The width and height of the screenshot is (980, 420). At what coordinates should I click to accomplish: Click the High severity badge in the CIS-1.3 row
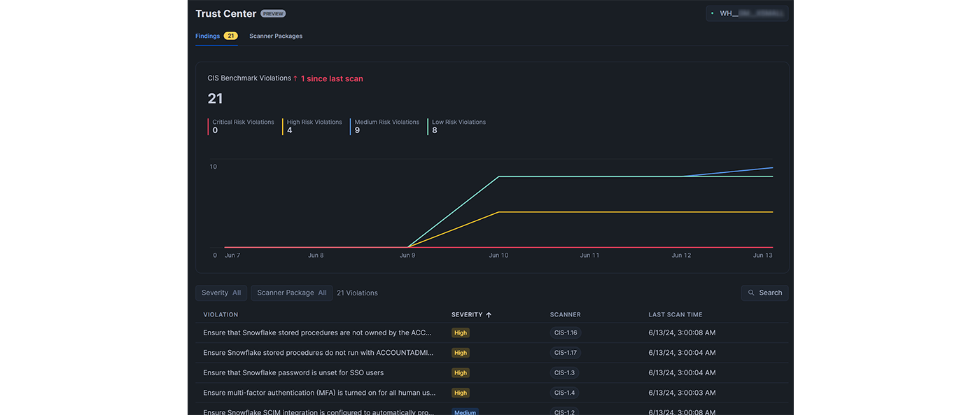tap(461, 373)
